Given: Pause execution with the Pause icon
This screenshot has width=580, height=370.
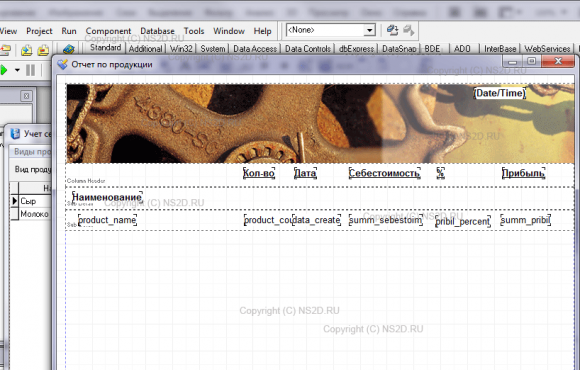Looking at the screenshot, I should click(x=30, y=70).
